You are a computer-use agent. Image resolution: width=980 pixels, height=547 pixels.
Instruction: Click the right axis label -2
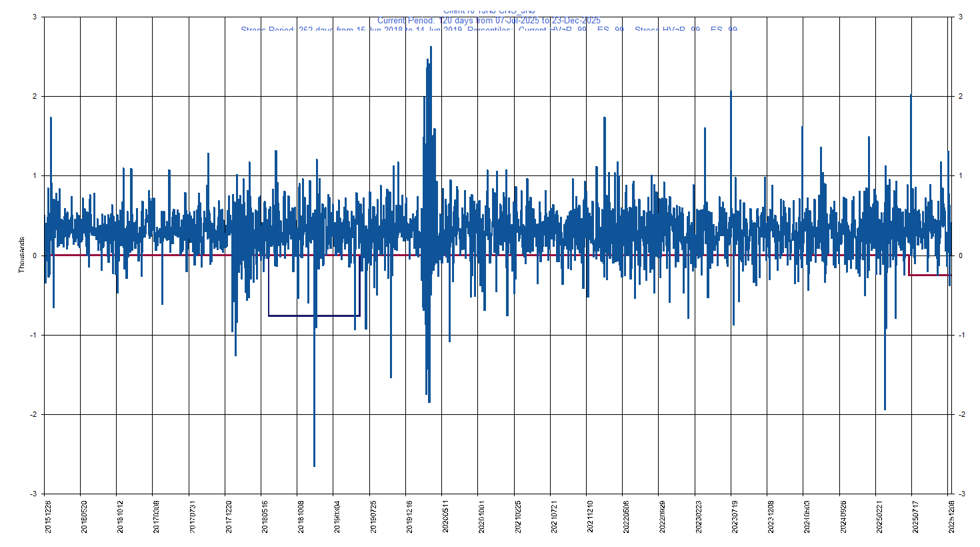pos(961,414)
